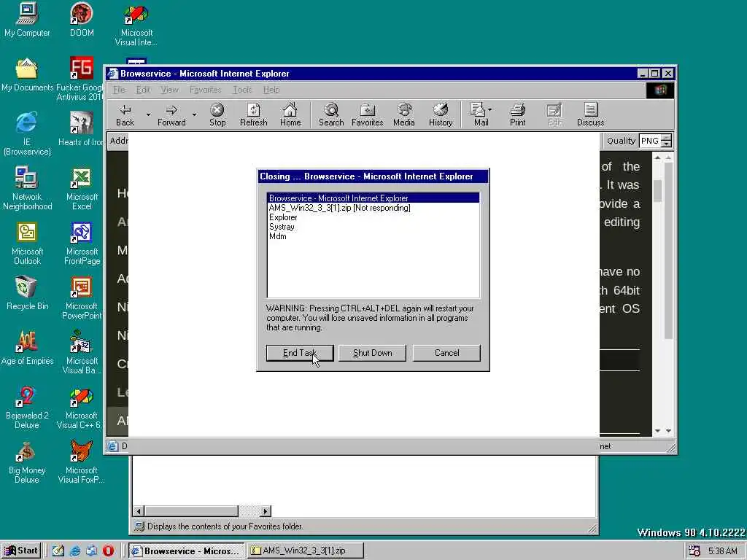Open My Computer desktop icon
The height and width of the screenshot is (560, 747).
pyautogui.click(x=27, y=20)
